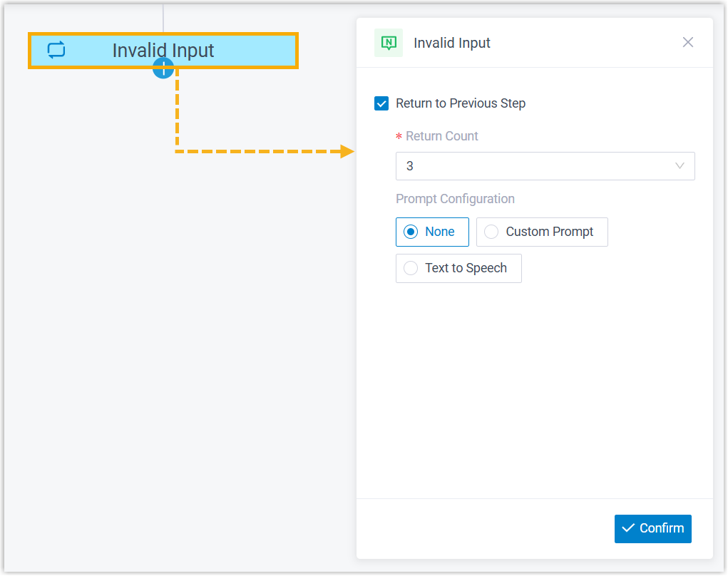Choose the Custom Prompt radio circle

[x=491, y=232]
